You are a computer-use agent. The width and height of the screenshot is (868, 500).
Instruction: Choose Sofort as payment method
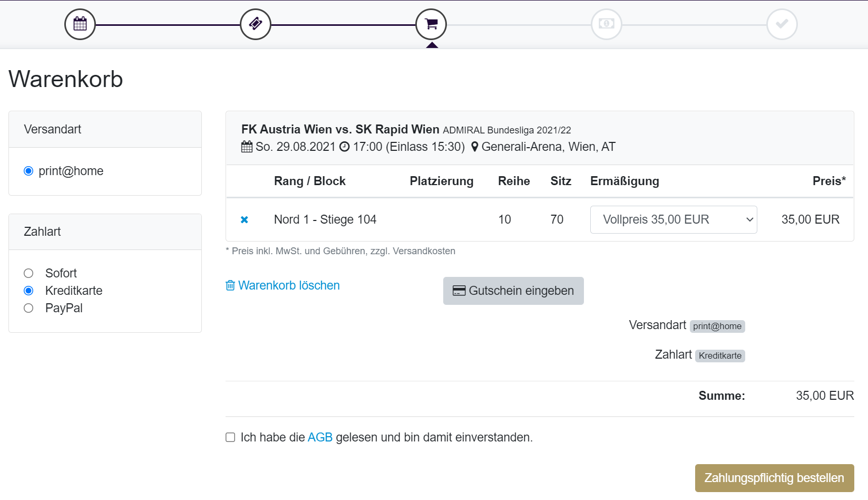click(28, 273)
